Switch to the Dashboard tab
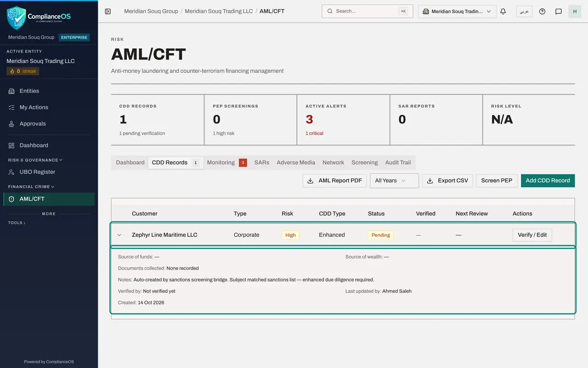 130,162
